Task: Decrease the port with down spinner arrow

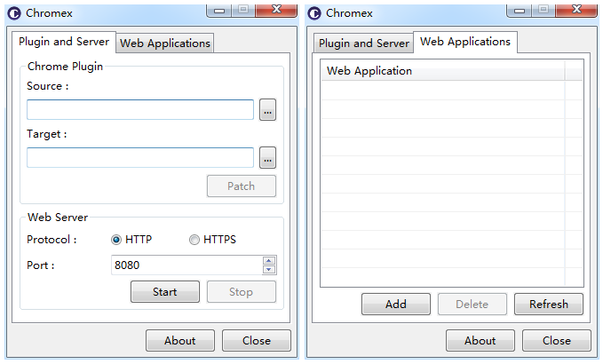Action: coord(269,269)
